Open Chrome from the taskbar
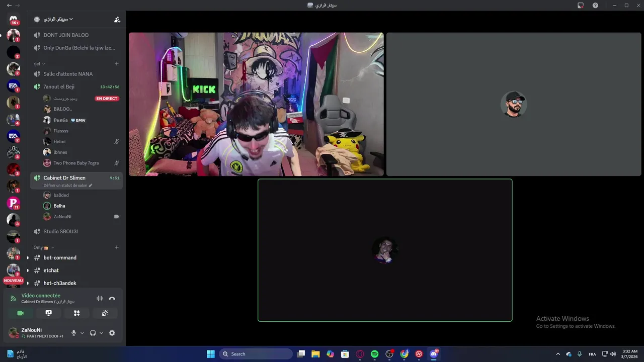Screen dimensions: 644x362 (x=404, y=354)
